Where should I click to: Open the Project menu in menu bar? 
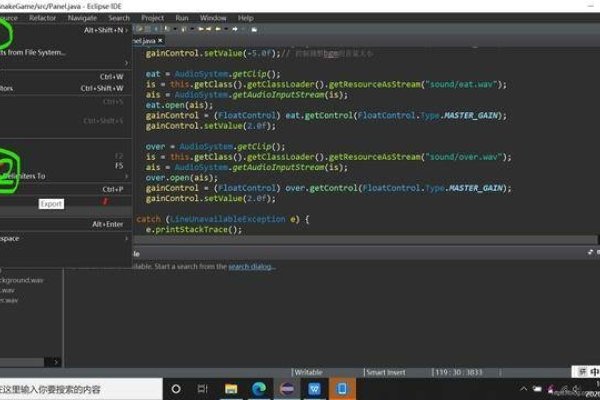click(153, 18)
